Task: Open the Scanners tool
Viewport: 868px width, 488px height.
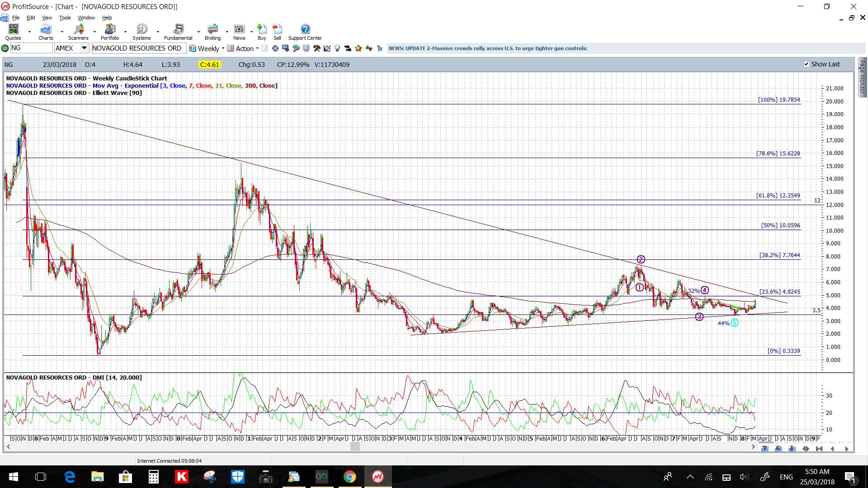Action: tap(78, 32)
